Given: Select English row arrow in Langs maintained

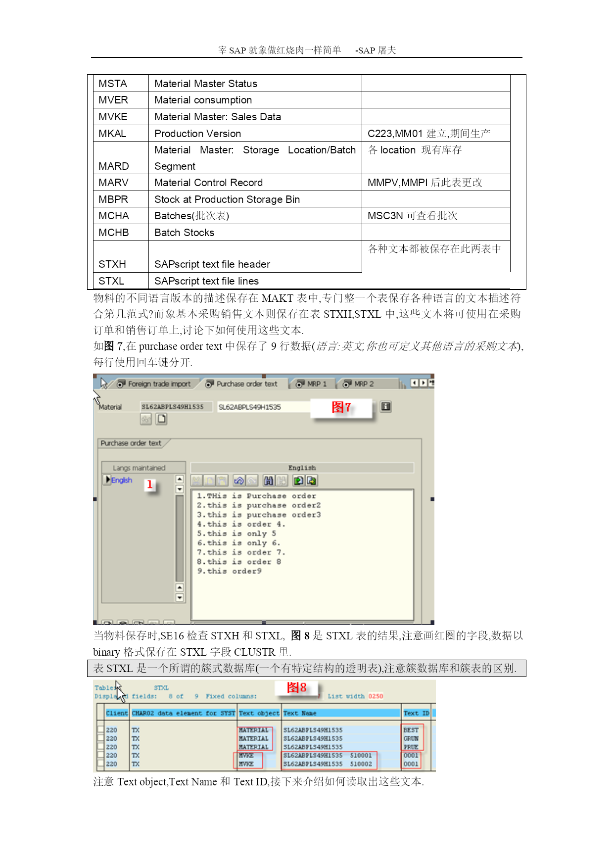Looking at the screenshot, I should tap(107, 480).
